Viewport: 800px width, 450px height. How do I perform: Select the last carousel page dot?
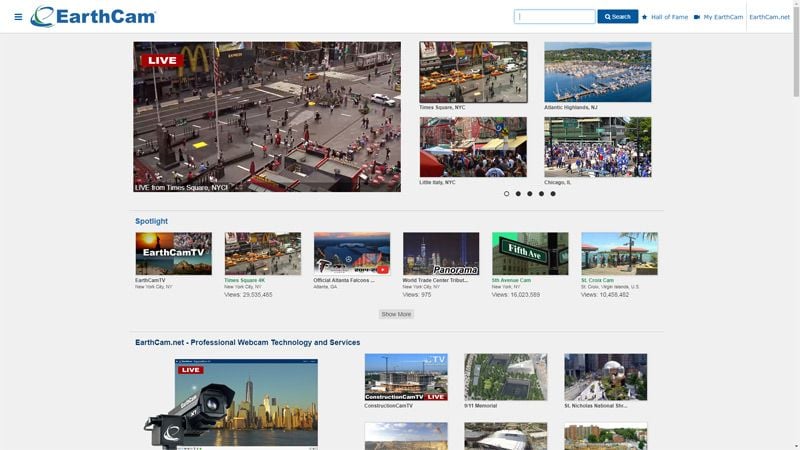tap(553, 194)
